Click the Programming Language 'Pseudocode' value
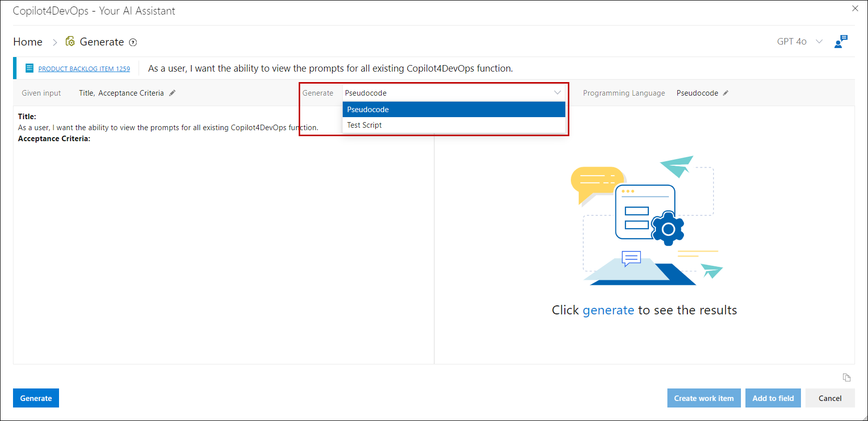868x421 pixels. (697, 93)
